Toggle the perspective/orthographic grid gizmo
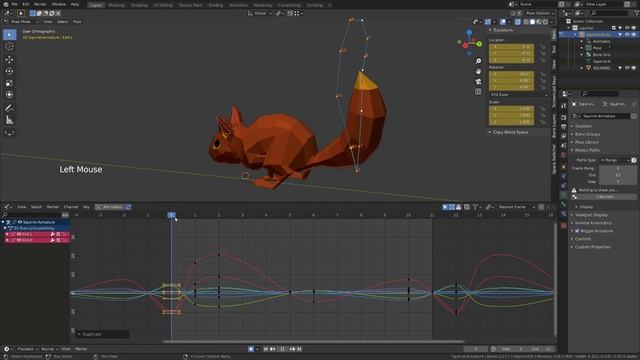640x360 pixels. (478, 92)
